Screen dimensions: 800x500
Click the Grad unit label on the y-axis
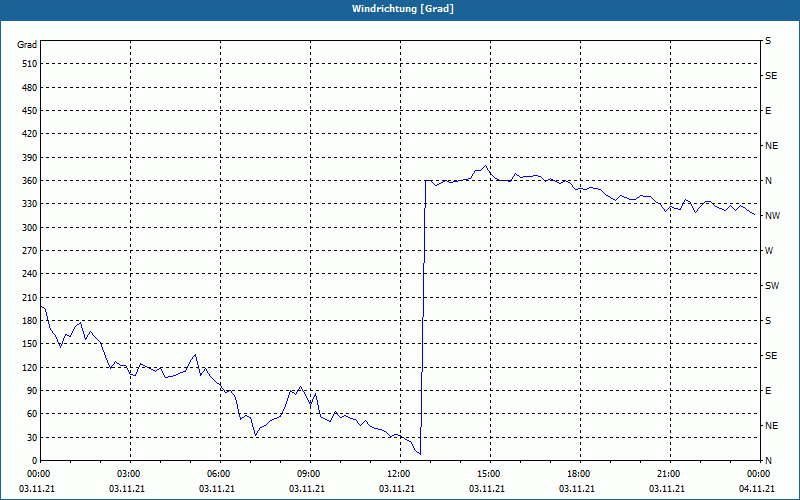tap(27, 45)
